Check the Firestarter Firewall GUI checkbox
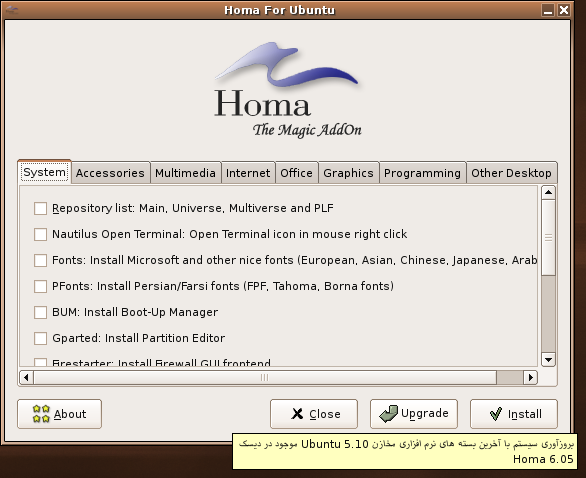 coord(40,362)
